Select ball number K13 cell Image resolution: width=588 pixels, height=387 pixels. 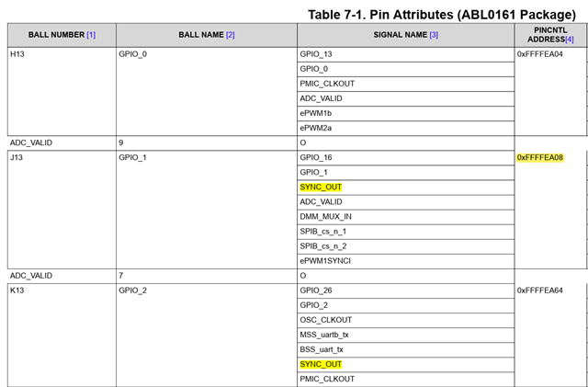tap(17, 290)
